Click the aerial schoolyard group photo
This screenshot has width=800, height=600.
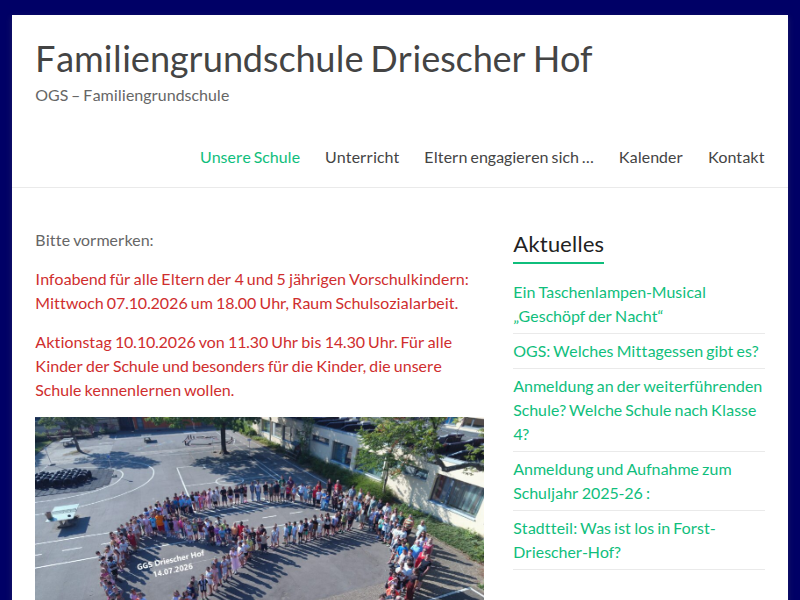(259, 508)
